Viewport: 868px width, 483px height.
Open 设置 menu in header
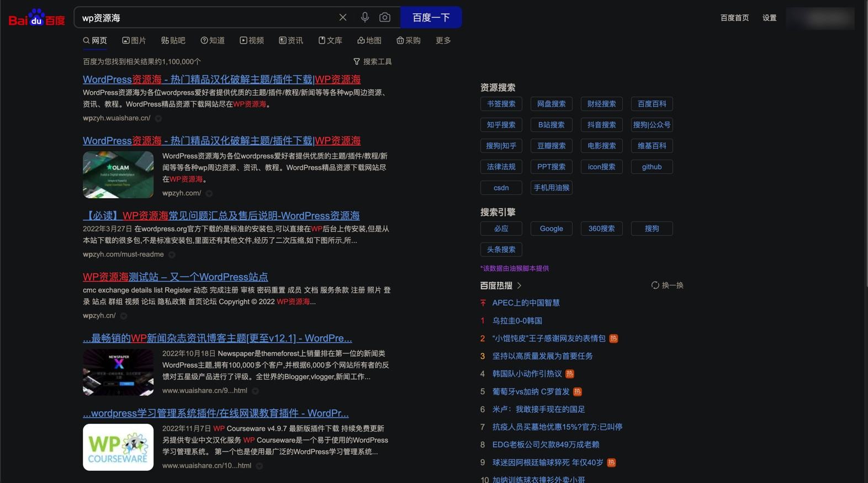770,18
